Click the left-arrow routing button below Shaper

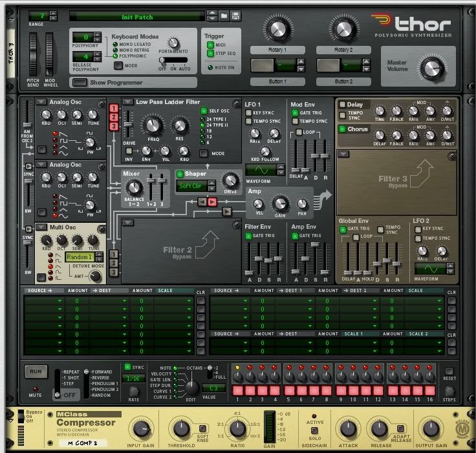tap(202, 202)
